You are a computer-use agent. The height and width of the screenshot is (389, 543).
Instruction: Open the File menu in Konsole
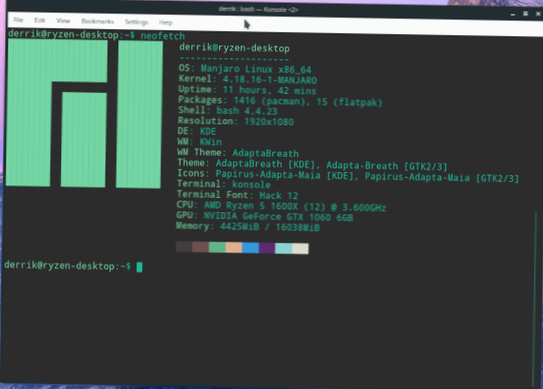point(18,20)
